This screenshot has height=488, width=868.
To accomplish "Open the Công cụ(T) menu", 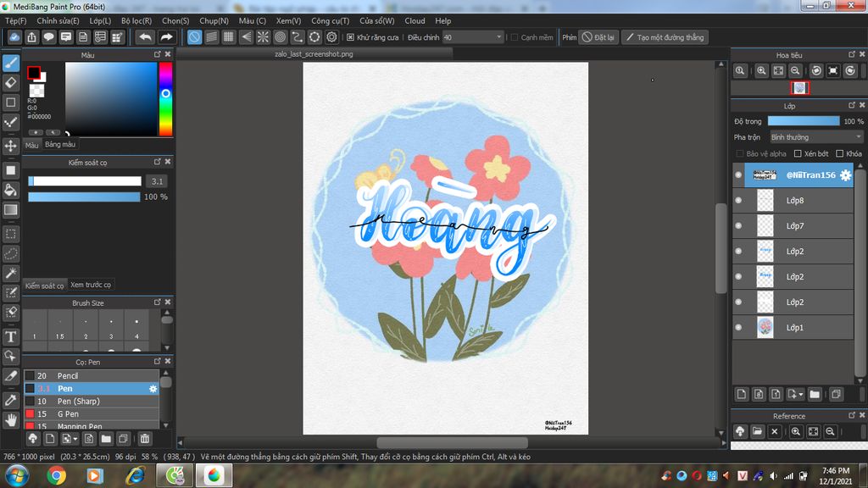I will (330, 20).
